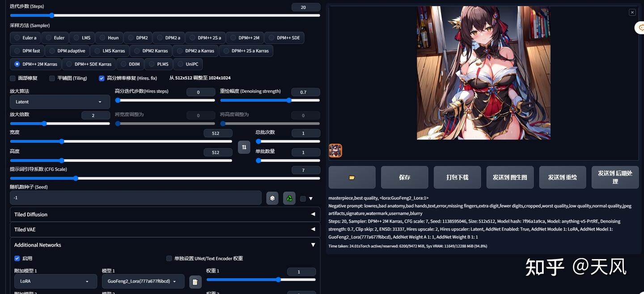Screen dimensions: 644x294
Task: Pick the DPM++ 2M sampler
Action: tap(245, 38)
